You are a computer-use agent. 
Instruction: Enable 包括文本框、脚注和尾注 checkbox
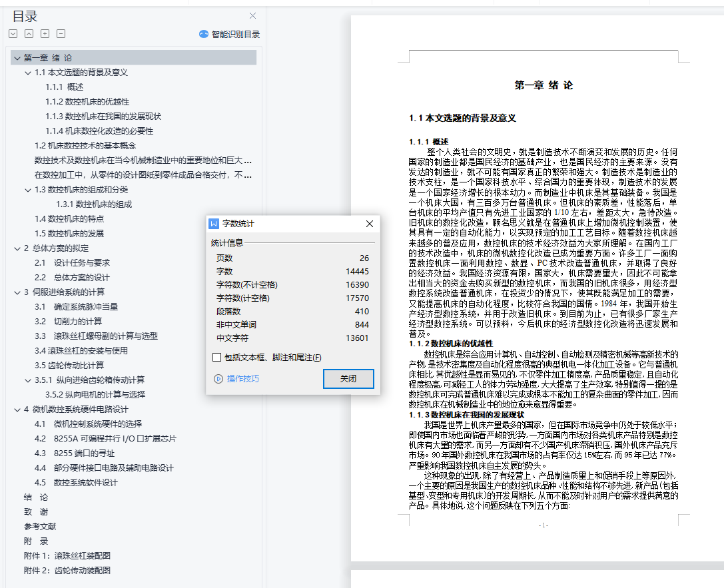click(216, 358)
